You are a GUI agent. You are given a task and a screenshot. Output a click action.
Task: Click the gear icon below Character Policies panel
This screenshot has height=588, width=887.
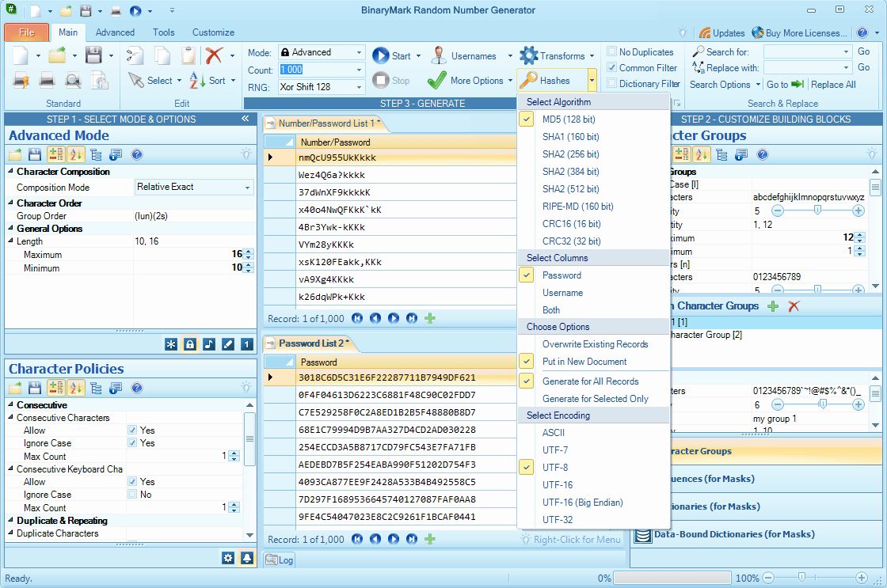[228, 558]
